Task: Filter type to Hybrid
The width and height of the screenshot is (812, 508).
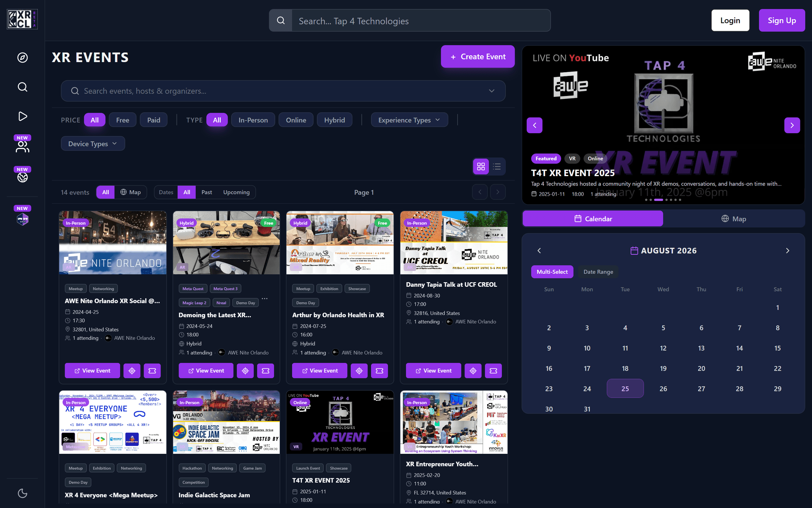Action: (335, 120)
